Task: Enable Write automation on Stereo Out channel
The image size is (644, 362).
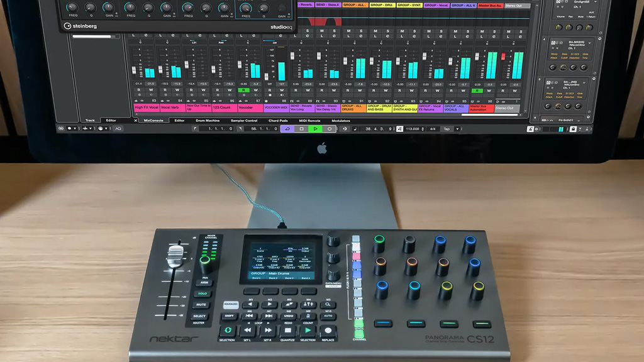Action: click(x=514, y=90)
